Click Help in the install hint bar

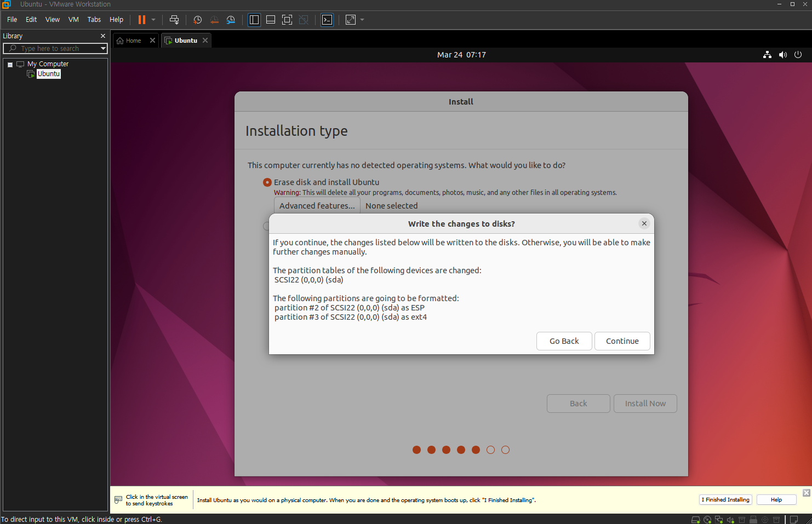[776, 500]
